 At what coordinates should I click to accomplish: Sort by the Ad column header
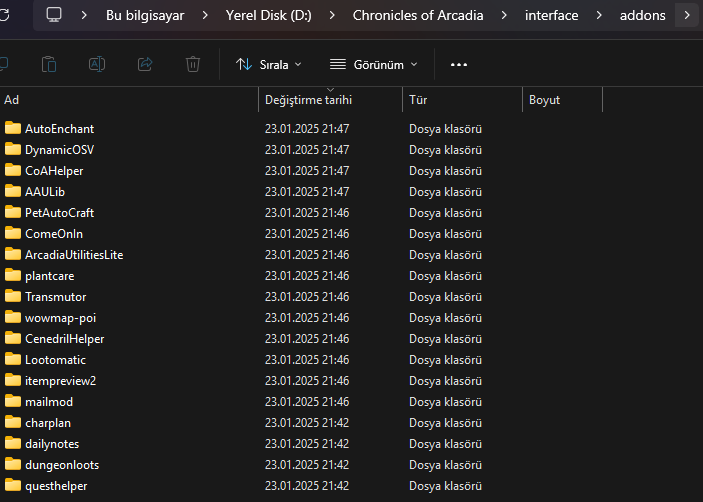coord(12,100)
